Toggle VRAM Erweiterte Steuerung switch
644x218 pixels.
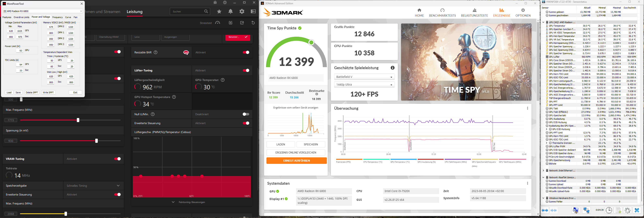pos(117,194)
